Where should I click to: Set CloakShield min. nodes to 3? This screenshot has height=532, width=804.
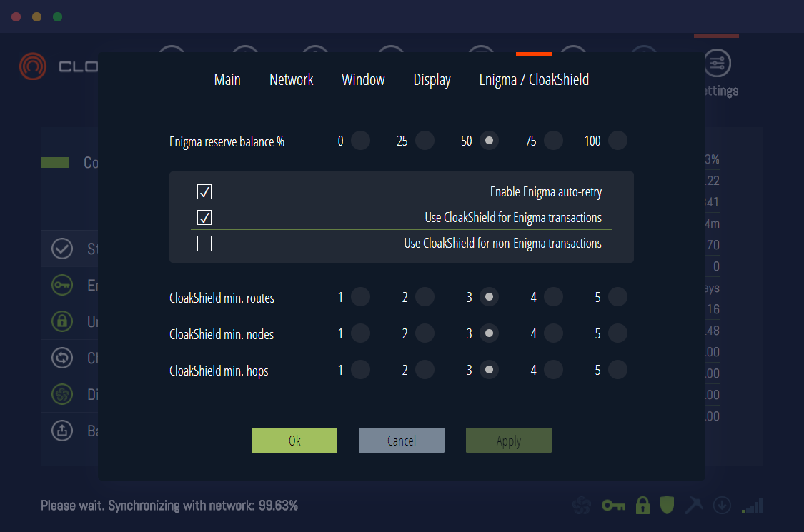(x=489, y=333)
